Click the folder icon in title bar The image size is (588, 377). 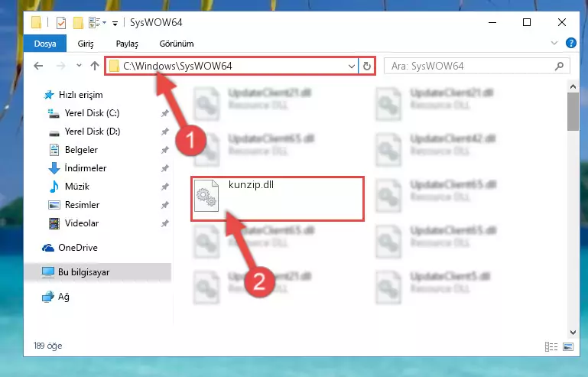tap(36, 22)
